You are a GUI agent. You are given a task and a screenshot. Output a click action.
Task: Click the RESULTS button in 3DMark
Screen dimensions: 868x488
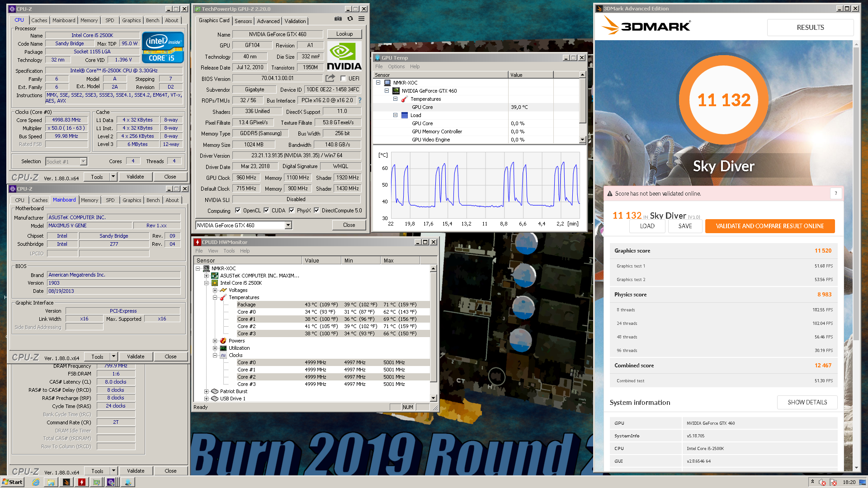(x=810, y=28)
